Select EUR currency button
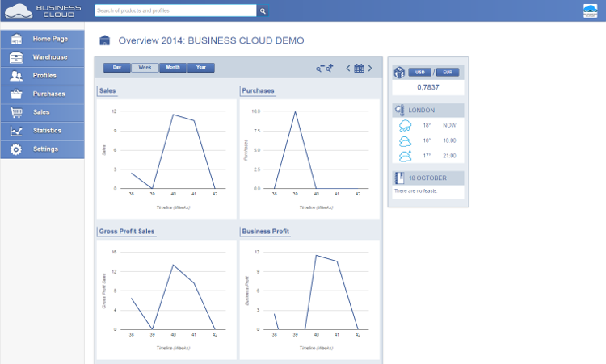Screen dimensions: 606x364 click(447, 73)
